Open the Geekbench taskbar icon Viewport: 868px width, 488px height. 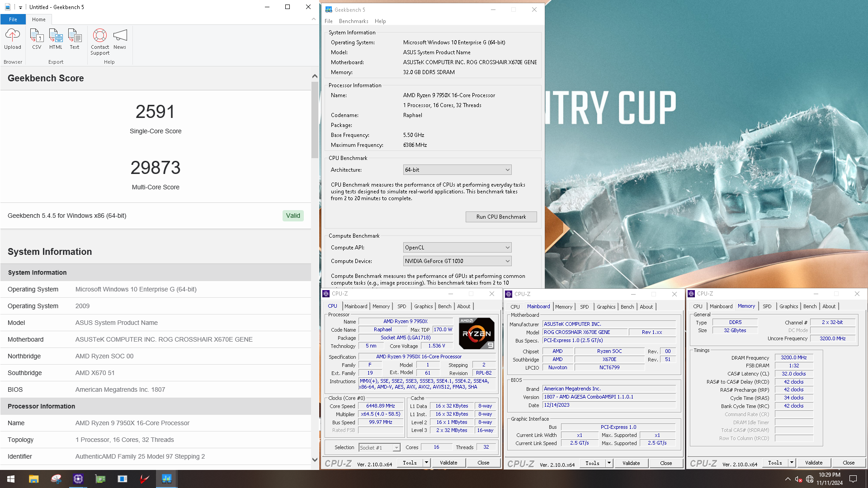(x=167, y=479)
